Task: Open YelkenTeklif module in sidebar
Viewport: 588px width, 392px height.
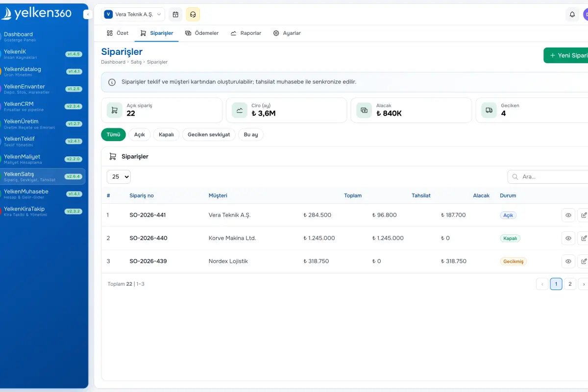Action: click(43, 141)
